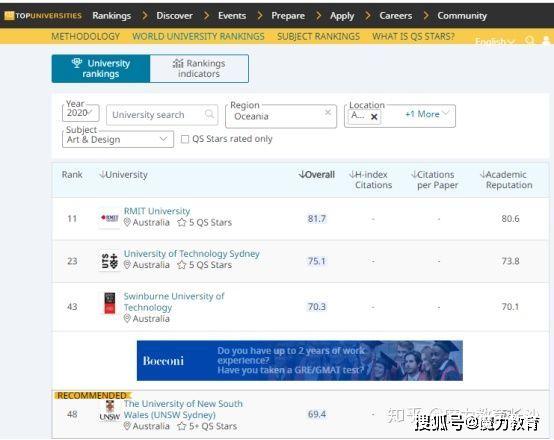Image resolution: width=554 pixels, height=440 pixels.
Task: Click the TopUniversities logo
Action: click(43, 16)
